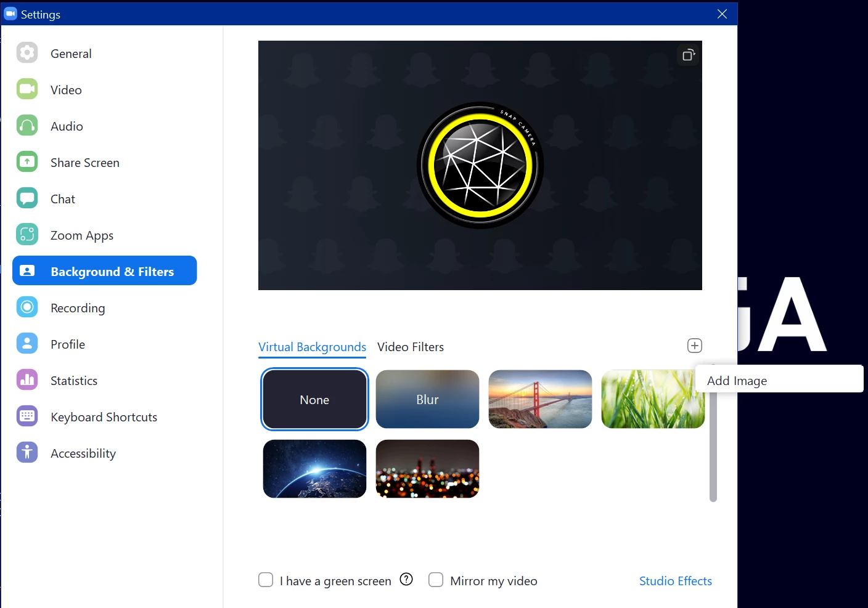Rotate the video preview using corner icon
This screenshot has width=868, height=608.
[x=689, y=55]
